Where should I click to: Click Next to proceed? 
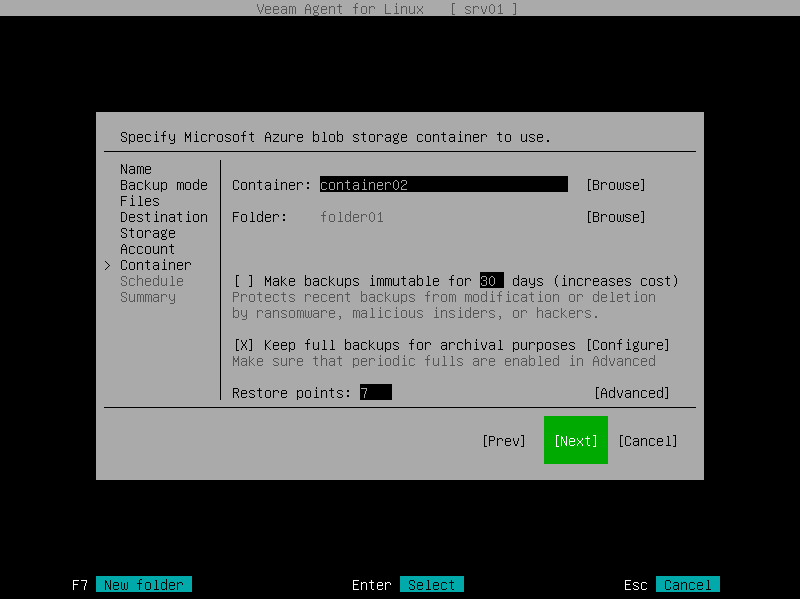pyautogui.click(x=575, y=440)
